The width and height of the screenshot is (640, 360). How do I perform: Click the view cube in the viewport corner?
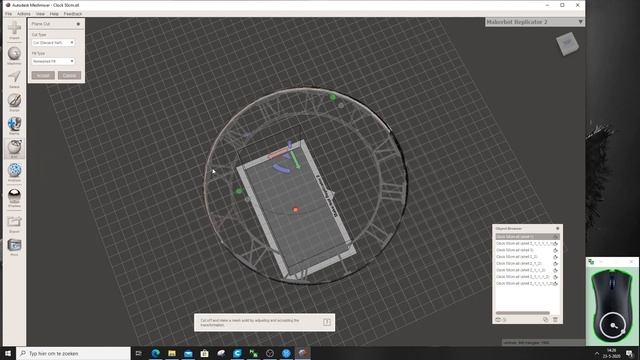pos(567,43)
